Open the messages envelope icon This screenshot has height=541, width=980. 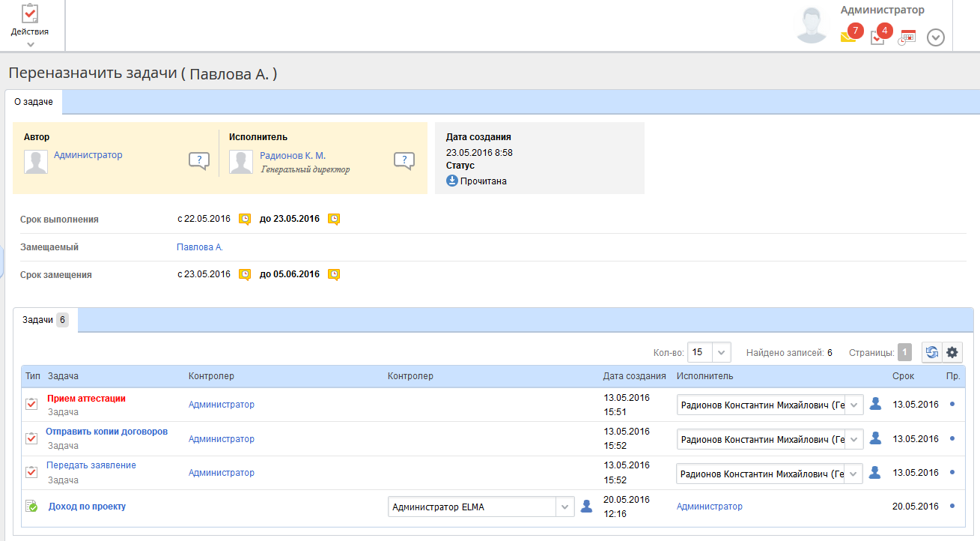point(847,37)
